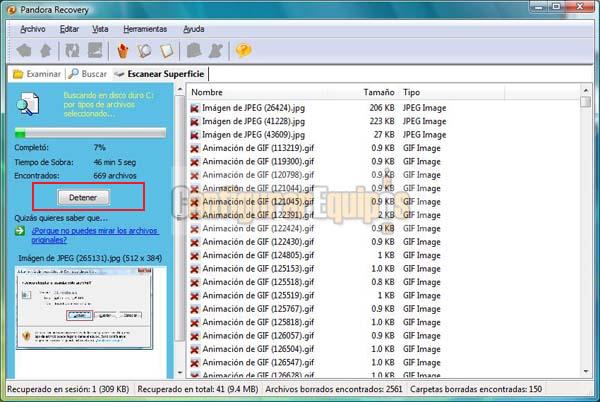This screenshot has width=600, height=402.
Task: Switch to the Examinar tab
Action: [37, 74]
